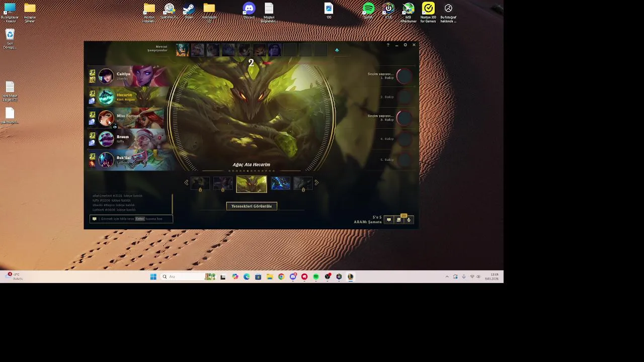The width and height of the screenshot is (644, 362).
Task: Open MSI Afterburner desktop shortcut
Action: 408,13
